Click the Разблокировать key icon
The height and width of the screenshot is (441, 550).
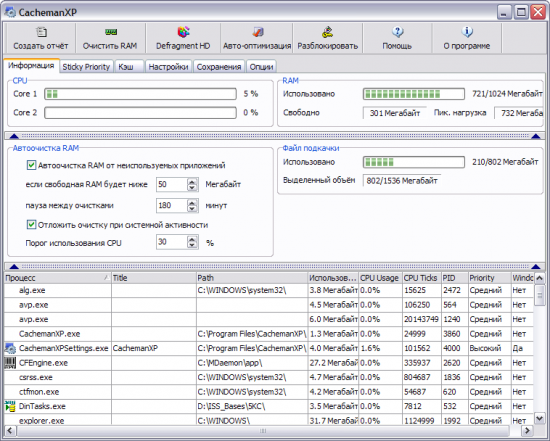tap(327, 32)
